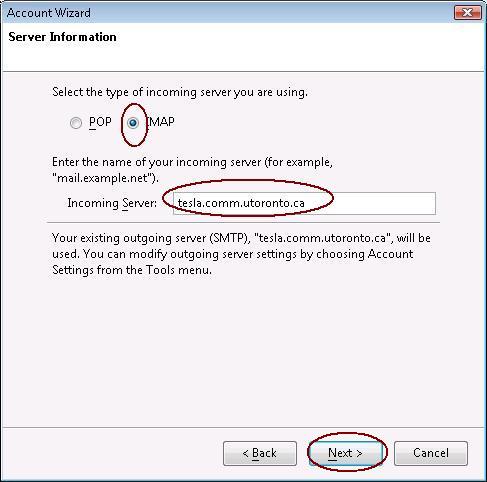Image resolution: width=487 pixels, height=482 pixels.
Task: Click tesla.comm.utoronto.ca in the SMTP notice
Action: [323, 238]
